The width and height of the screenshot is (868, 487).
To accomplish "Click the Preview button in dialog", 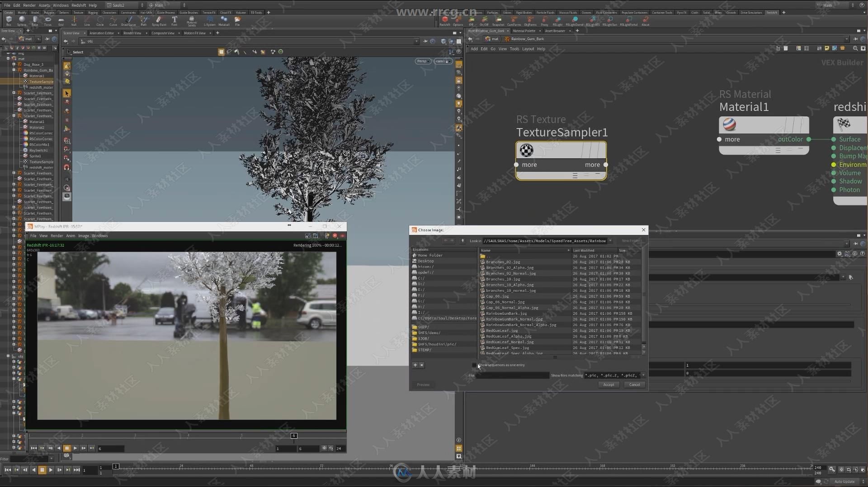I will (x=423, y=385).
